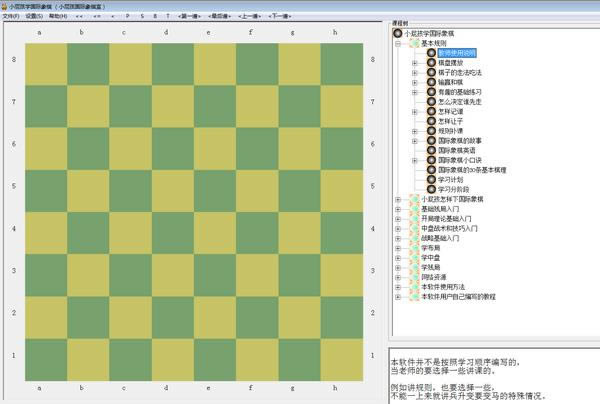Select the 有趣的基础练习 tree item

click(x=460, y=92)
